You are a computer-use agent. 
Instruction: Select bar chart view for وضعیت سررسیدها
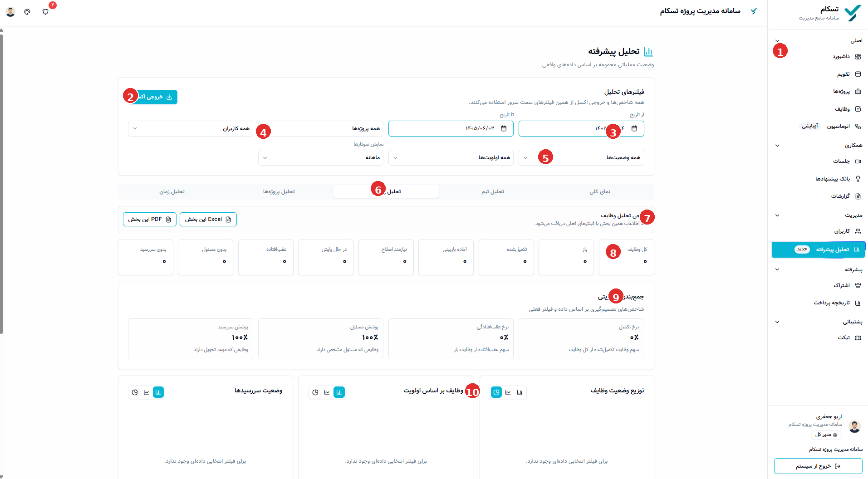coord(158,392)
